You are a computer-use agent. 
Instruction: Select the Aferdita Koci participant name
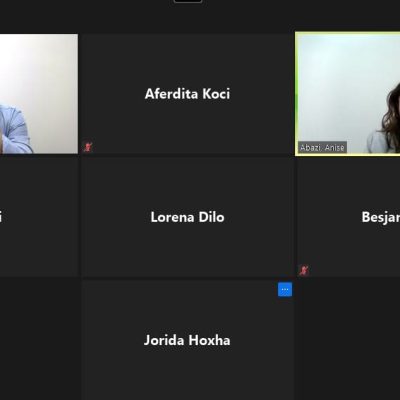tap(187, 94)
